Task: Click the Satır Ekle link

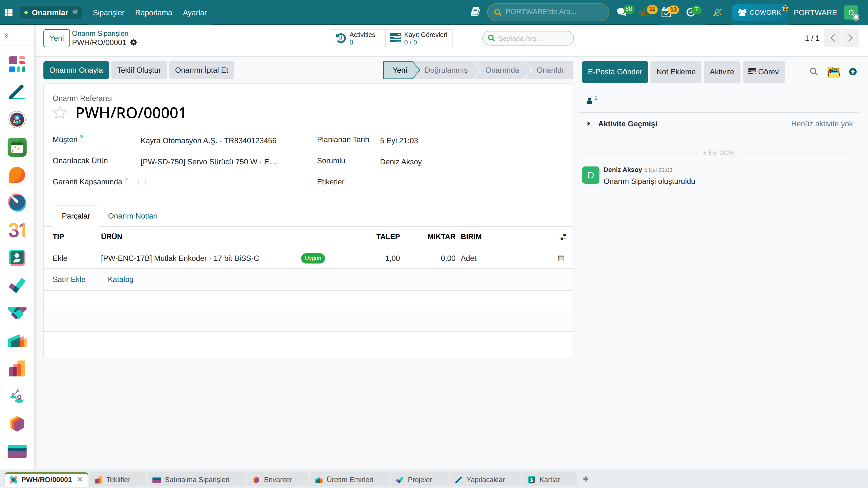Action: (69, 279)
